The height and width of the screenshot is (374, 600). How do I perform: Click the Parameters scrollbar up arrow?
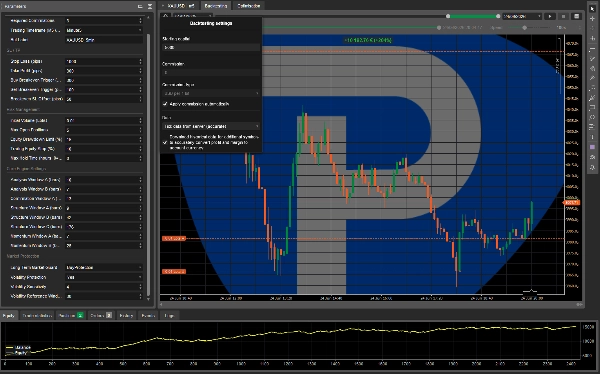[x=148, y=18]
